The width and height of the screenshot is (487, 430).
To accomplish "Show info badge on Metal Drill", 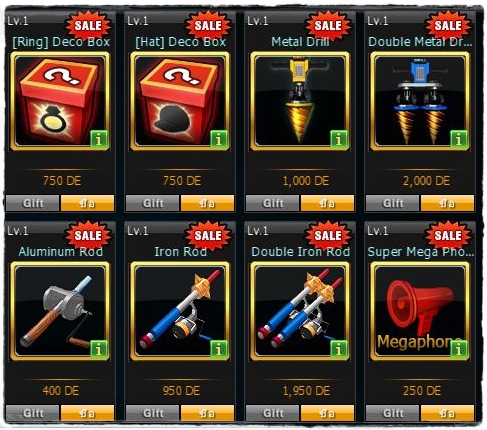I will click(x=339, y=139).
